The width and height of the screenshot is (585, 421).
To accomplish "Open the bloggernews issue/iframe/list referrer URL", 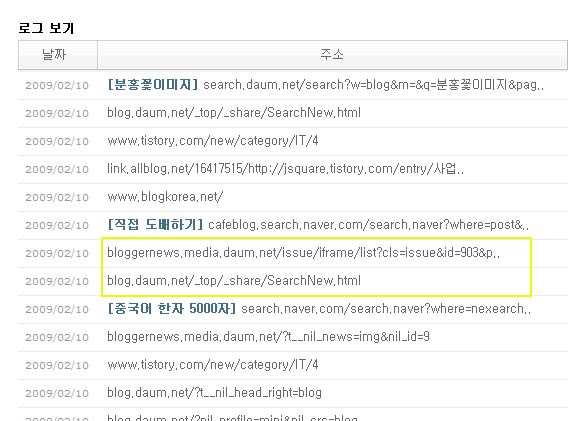I will 303,253.
